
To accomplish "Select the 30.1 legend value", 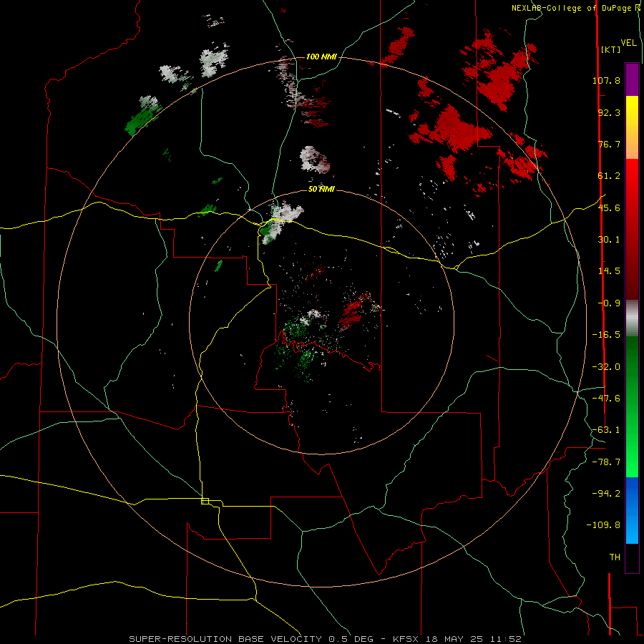I will pyautogui.click(x=609, y=240).
